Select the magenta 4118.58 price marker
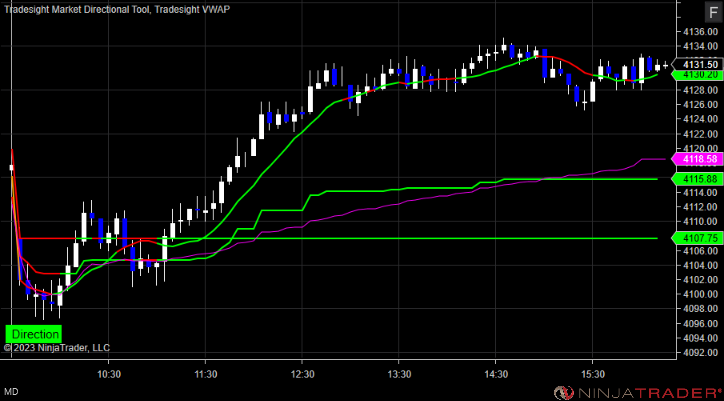This screenshot has width=724, height=401. 697,159
